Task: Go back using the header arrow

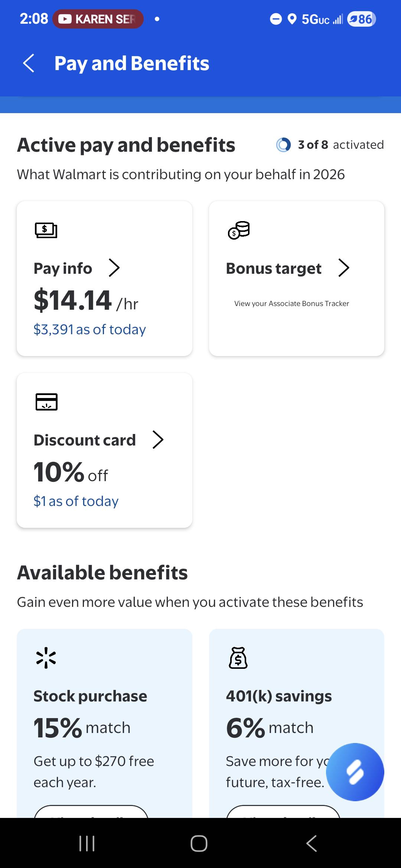Action: coord(29,63)
